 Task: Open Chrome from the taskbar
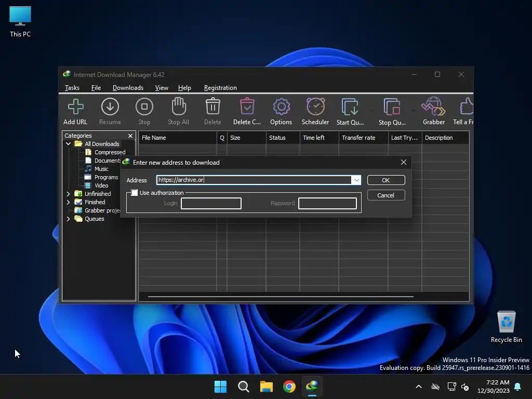(289, 387)
